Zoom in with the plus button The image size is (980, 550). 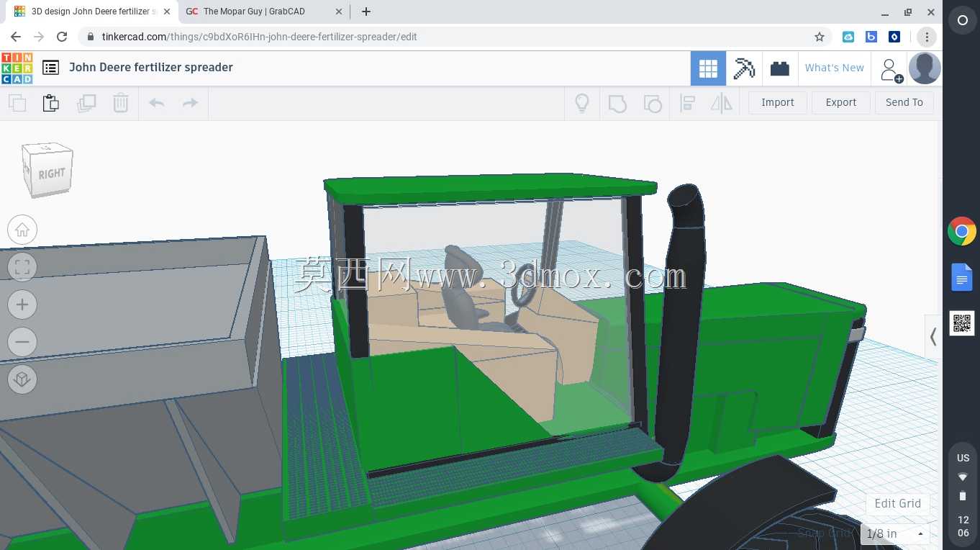point(22,305)
